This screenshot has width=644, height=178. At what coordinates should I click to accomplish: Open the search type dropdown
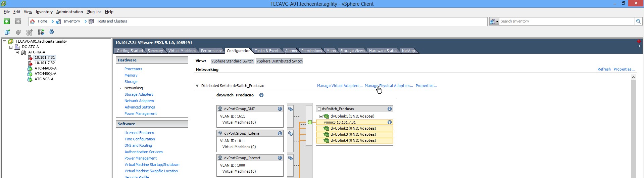494,21
